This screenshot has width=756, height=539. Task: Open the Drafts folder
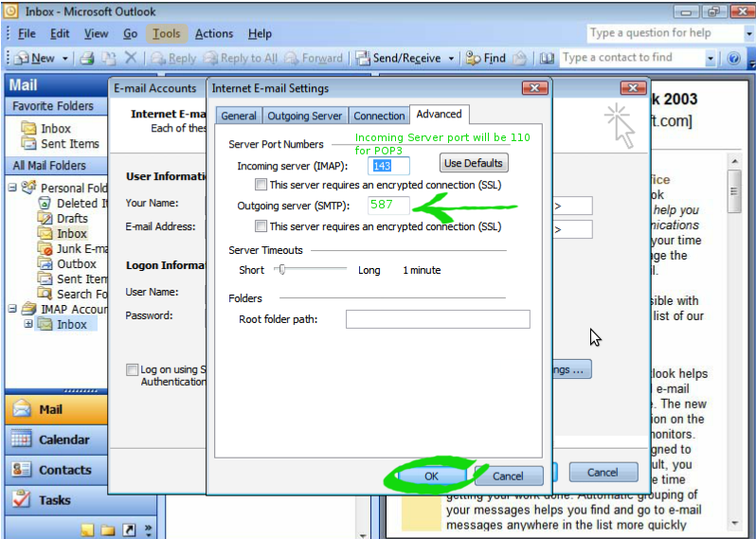click(63, 219)
